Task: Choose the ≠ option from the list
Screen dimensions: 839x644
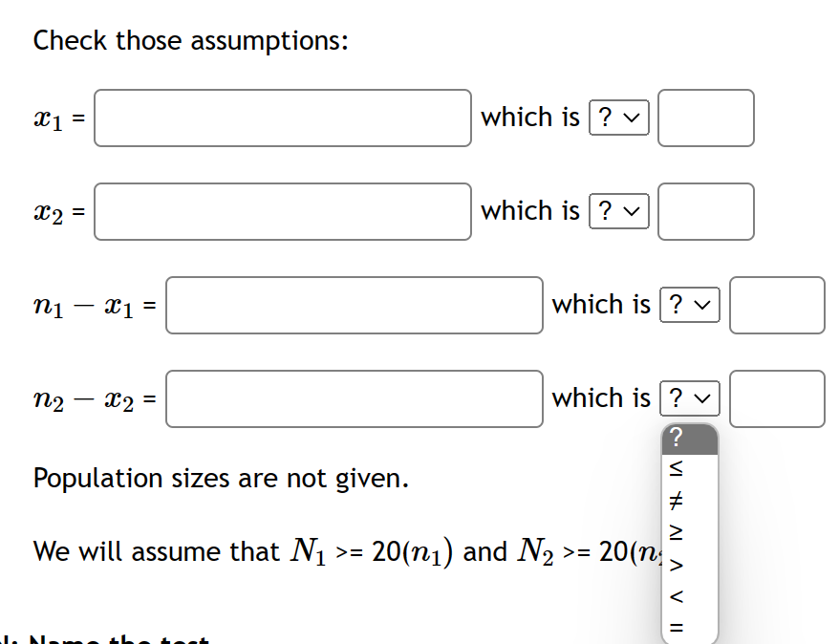Action: point(690,501)
